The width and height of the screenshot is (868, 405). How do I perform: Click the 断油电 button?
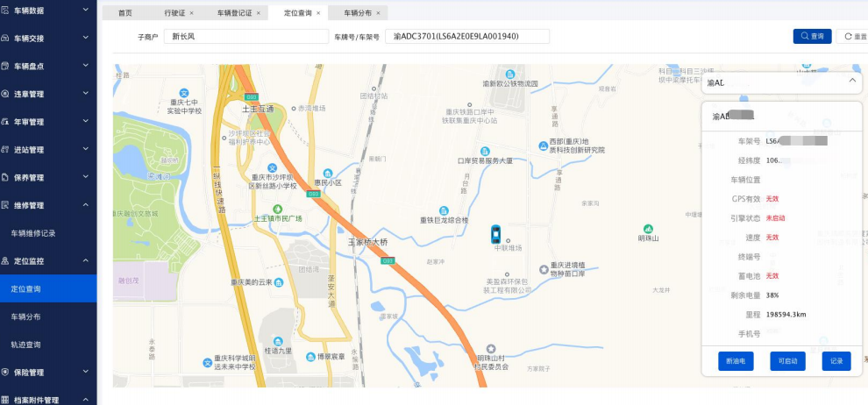(731, 361)
